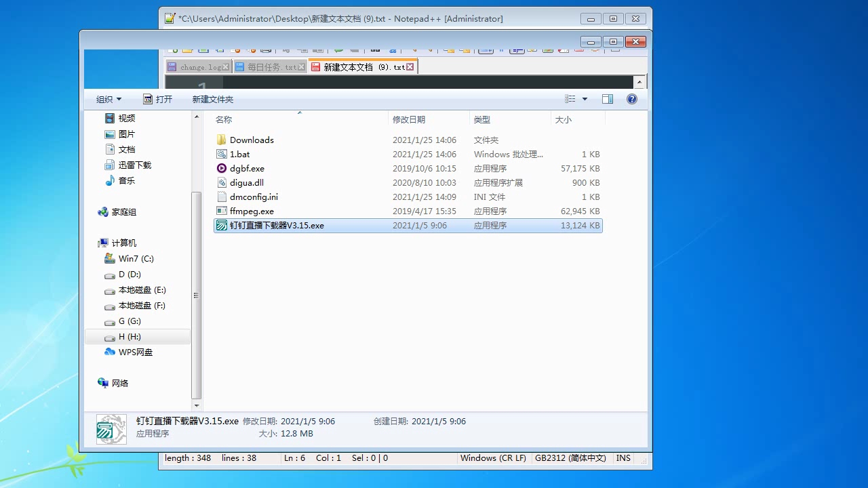Screen dimensions: 868x488
Task: Close the change.log tab
Action: (x=226, y=67)
